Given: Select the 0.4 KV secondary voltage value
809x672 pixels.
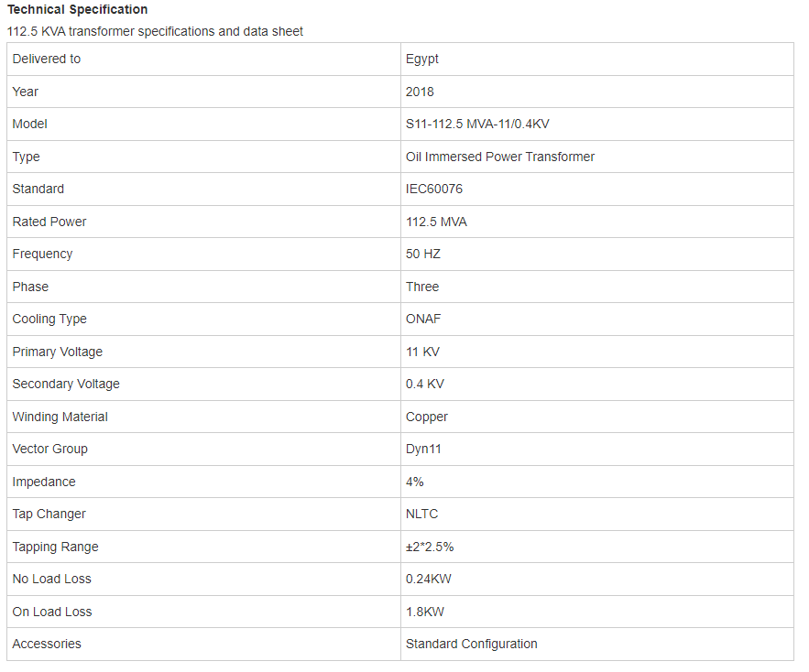Looking at the screenshot, I should [x=424, y=384].
